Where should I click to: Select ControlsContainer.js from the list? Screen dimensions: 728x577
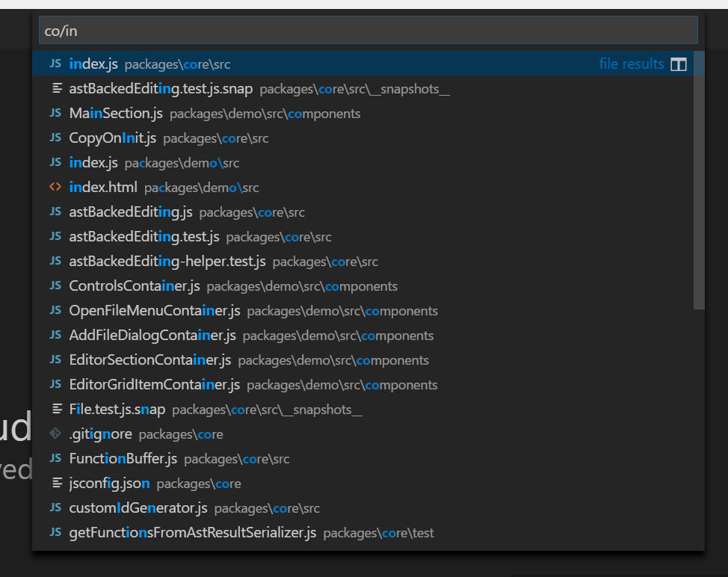click(x=363, y=286)
